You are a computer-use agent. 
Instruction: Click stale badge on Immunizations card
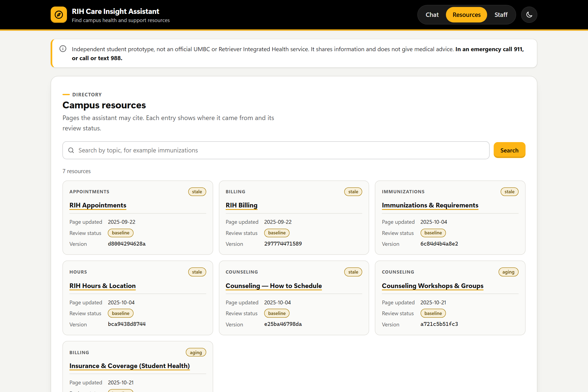pyautogui.click(x=509, y=192)
